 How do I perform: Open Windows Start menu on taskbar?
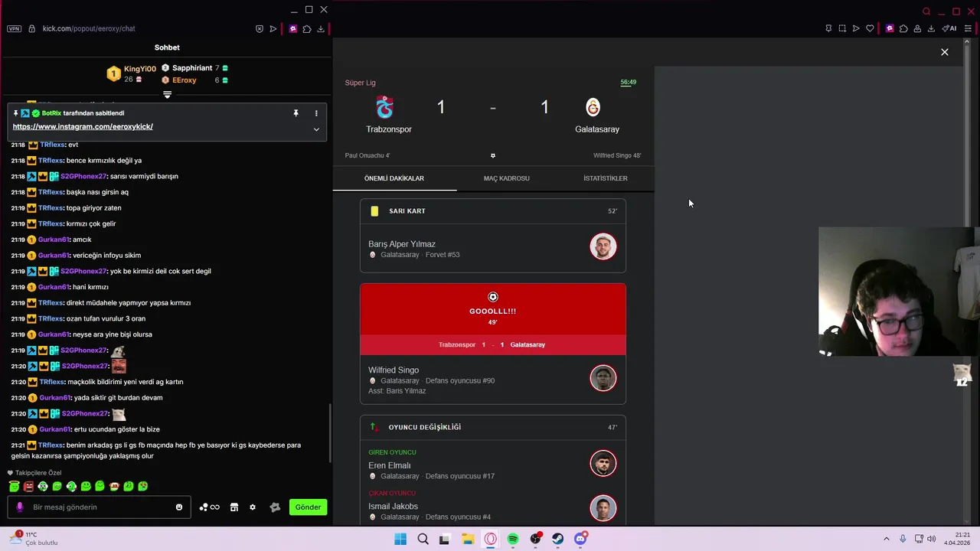tap(400, 539)
